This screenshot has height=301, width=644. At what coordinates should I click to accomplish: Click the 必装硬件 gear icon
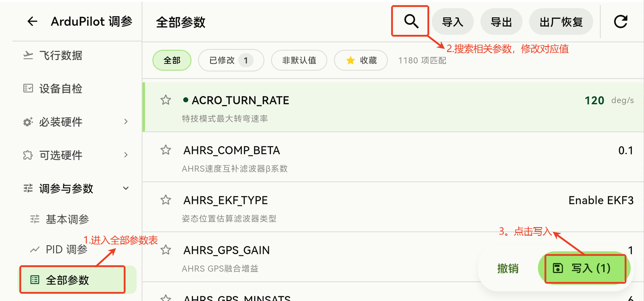point(28,122)
